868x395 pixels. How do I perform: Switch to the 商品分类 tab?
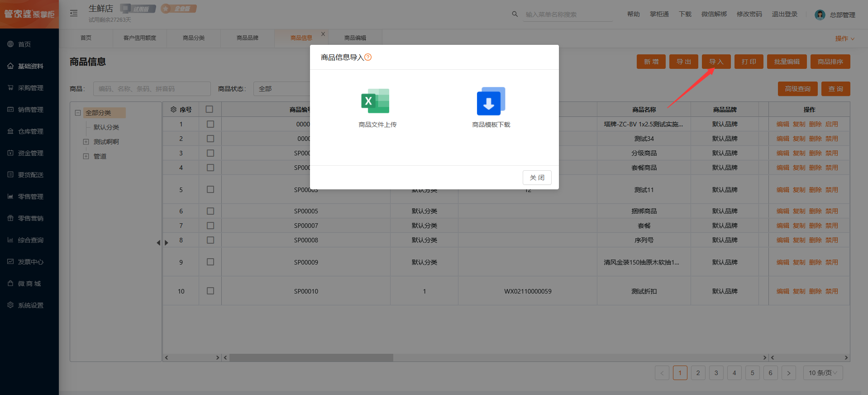(194, 38)
